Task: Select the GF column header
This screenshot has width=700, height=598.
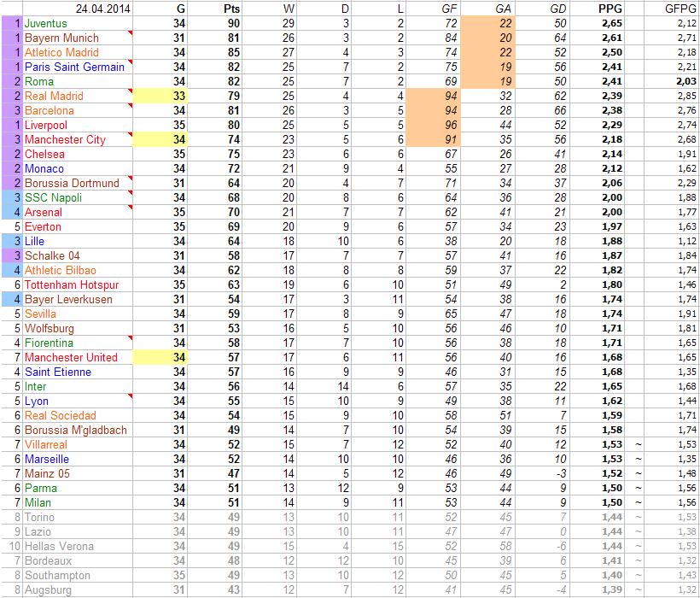Action: (x=433, y=9)
